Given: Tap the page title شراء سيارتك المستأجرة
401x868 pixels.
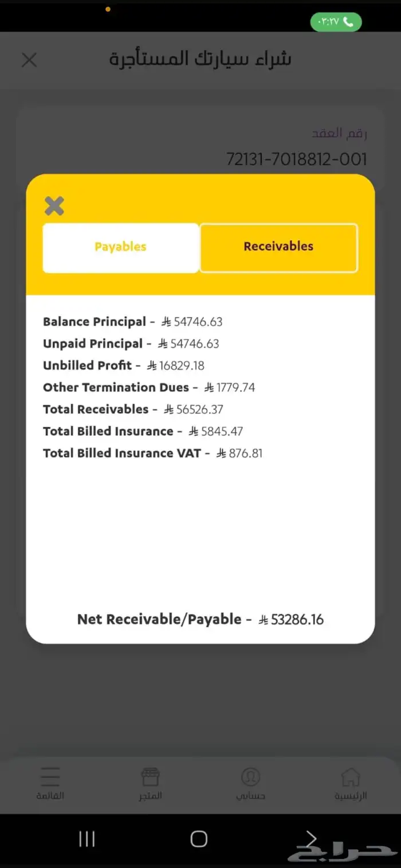Looking at the screenshot, I should pos(200,60).
